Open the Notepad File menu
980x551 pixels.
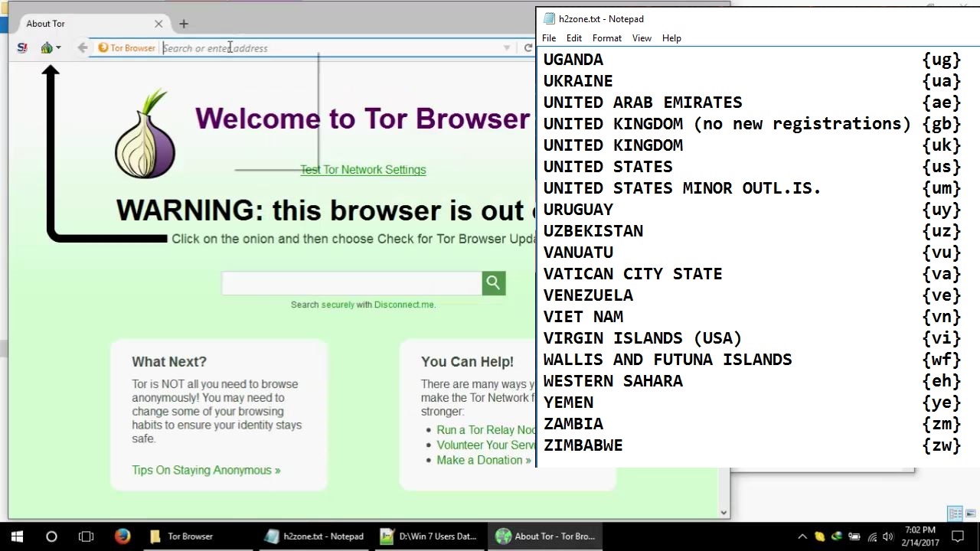pos(549,38)
